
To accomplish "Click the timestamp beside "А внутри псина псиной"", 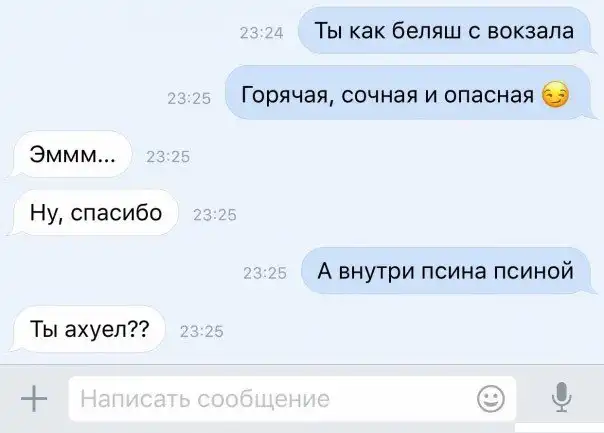I will pyautogui.click(x=265, y=273).
